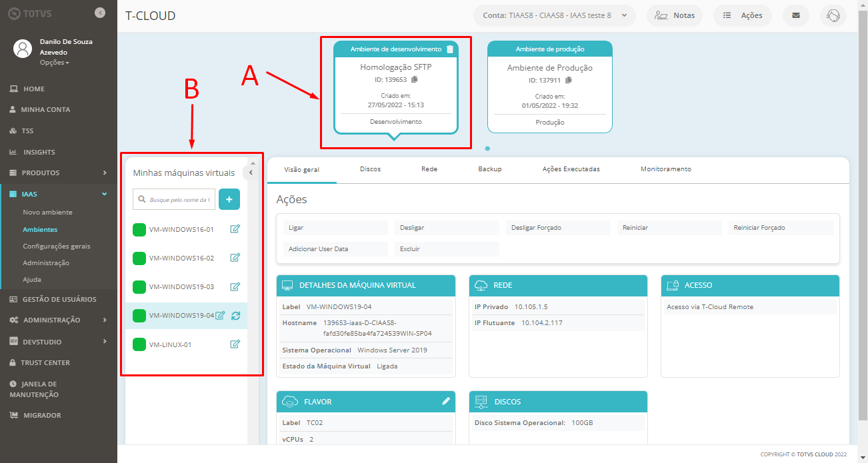Click Acesso via T-Cloud Remote
Screen dimensions: 868x463
click(710, 307)
